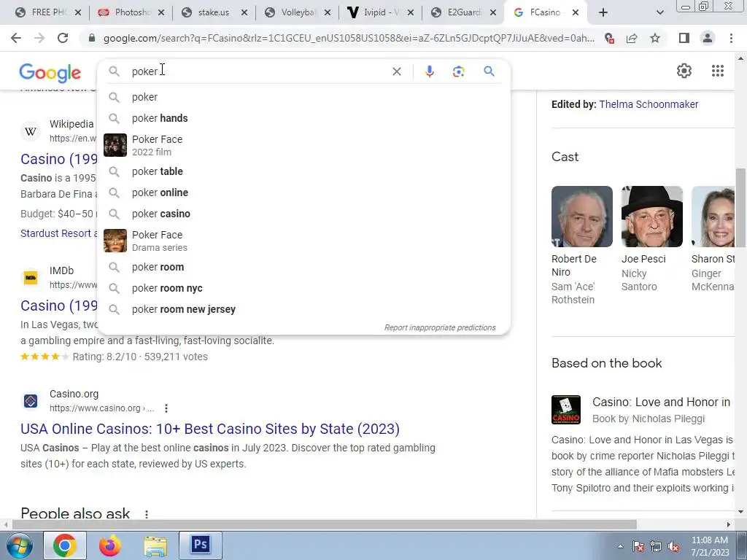Open the Casino.org result options menu
747x560 pixels.
pyautogui.click(x=166, y=408)
